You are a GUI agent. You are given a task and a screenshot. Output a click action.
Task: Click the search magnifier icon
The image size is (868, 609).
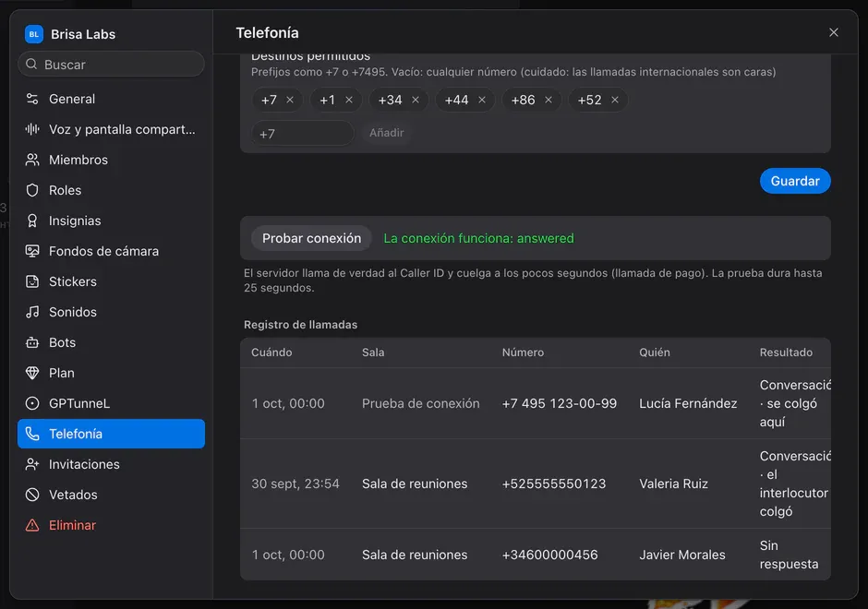[31, 65]
